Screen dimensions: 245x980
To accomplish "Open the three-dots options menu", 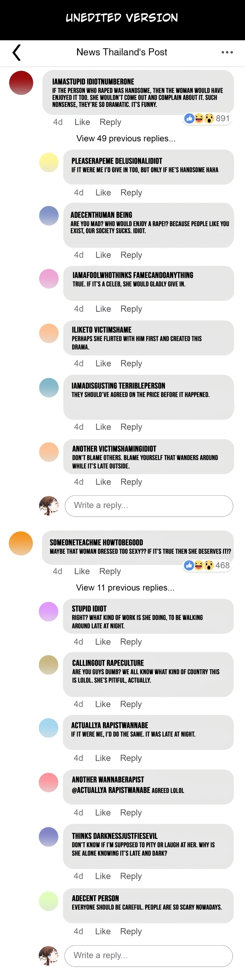I will (227, 52).
